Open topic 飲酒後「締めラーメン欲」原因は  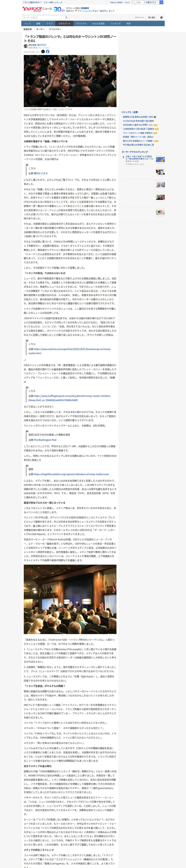point(138,137)
